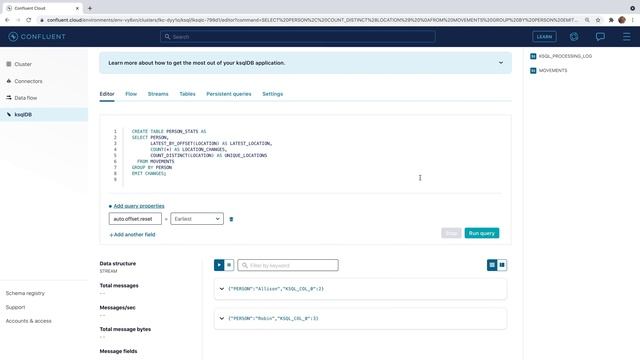
Task: Click Add query properties link
Action: point(139,206)
